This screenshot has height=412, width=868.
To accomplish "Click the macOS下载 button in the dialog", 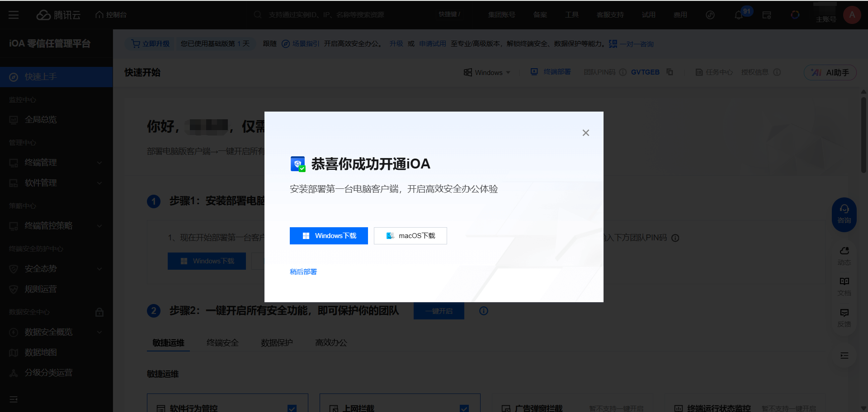I will [410, 236].
